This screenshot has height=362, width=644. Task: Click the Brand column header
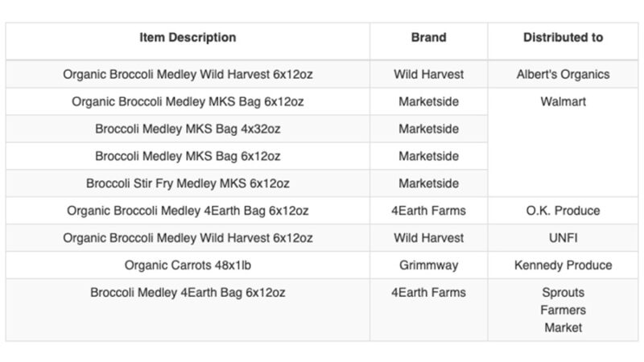click(x=428, y=37)
